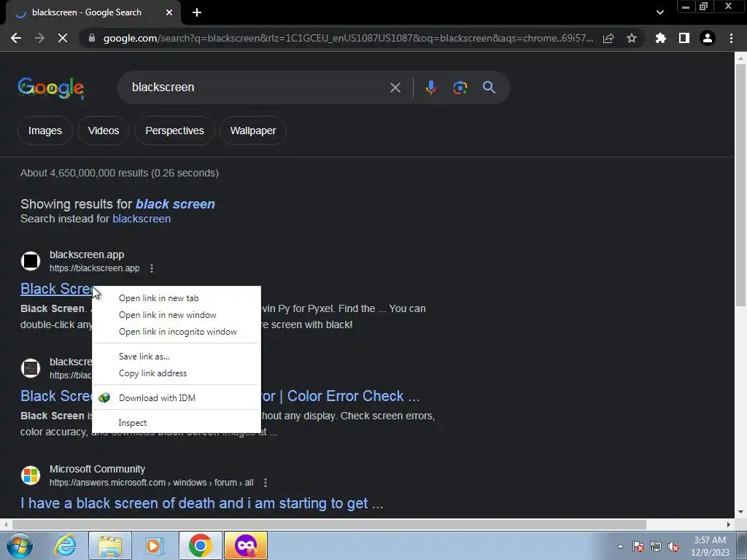
Task: Click the second result's favicon
Action: click(31, 368)
